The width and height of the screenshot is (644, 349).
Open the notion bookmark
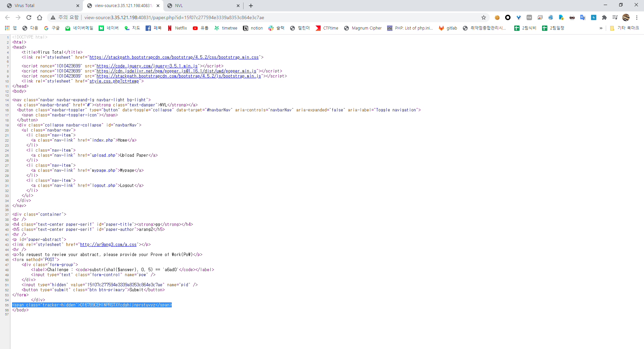coord(253,28)
